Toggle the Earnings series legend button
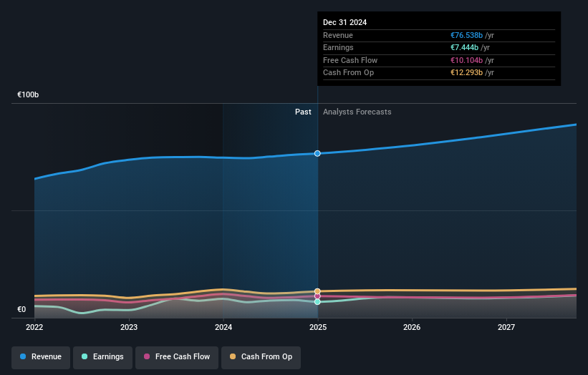The image size is (588, 375). [102, 357]
